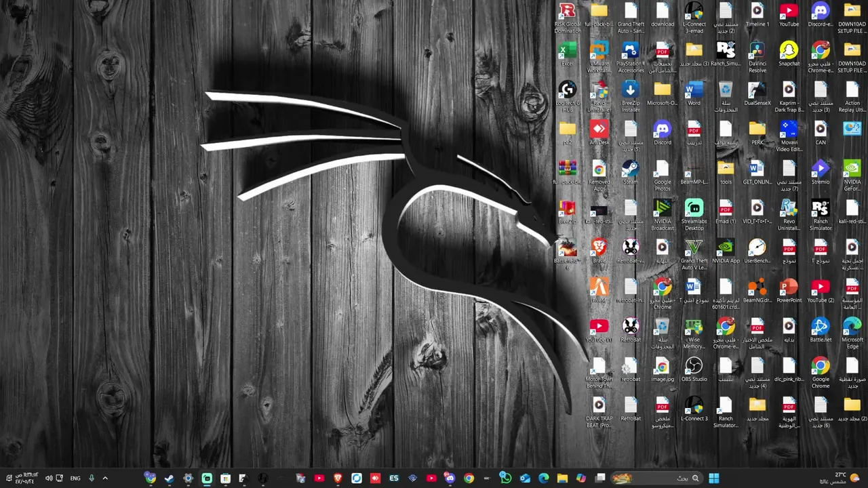Open volume control in system tray
The width and height of the screenshot is (868, 488).
point(48,479)
